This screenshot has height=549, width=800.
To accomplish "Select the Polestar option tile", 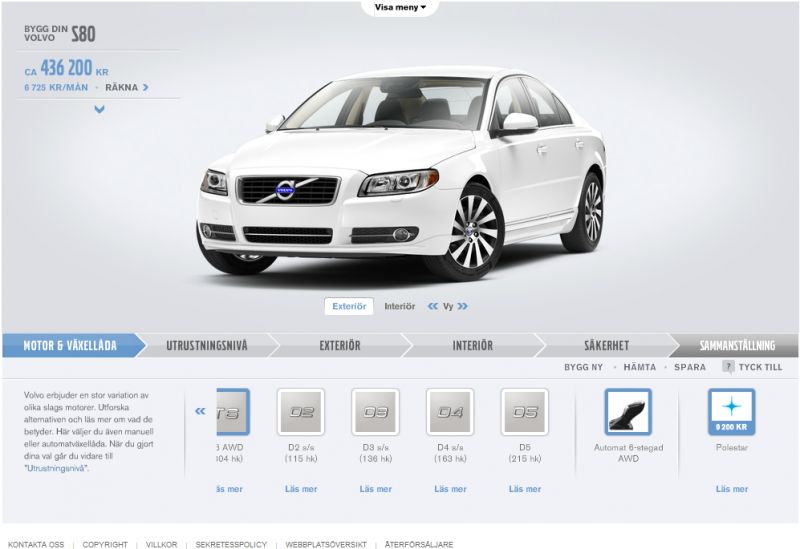I will coord(732,412).
